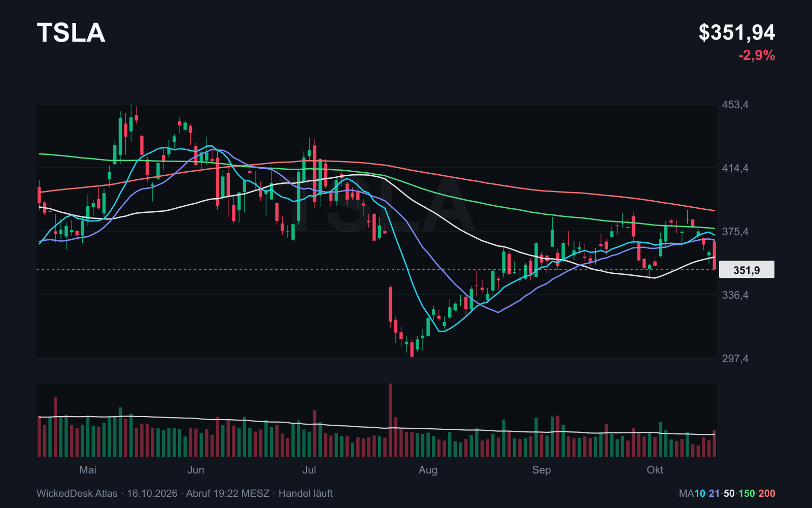
Task: Select the Sep label on time axis
Action: pyautogui.click(x=542, y=470)
